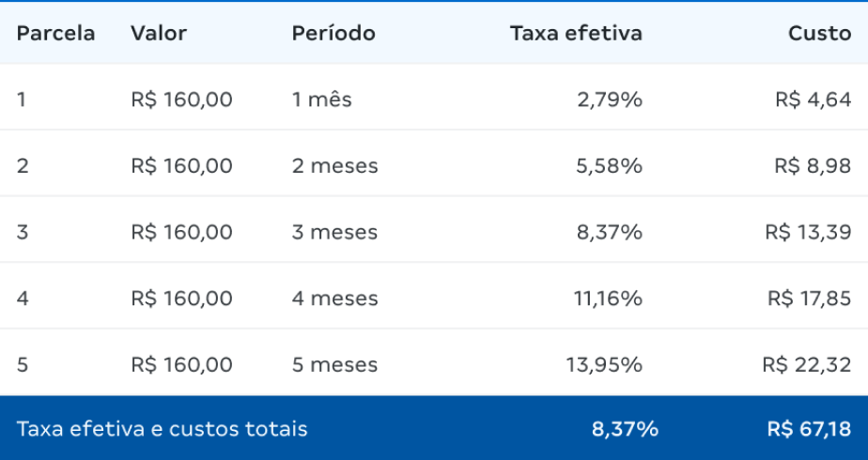Click the Valor column header

point(159,34)
